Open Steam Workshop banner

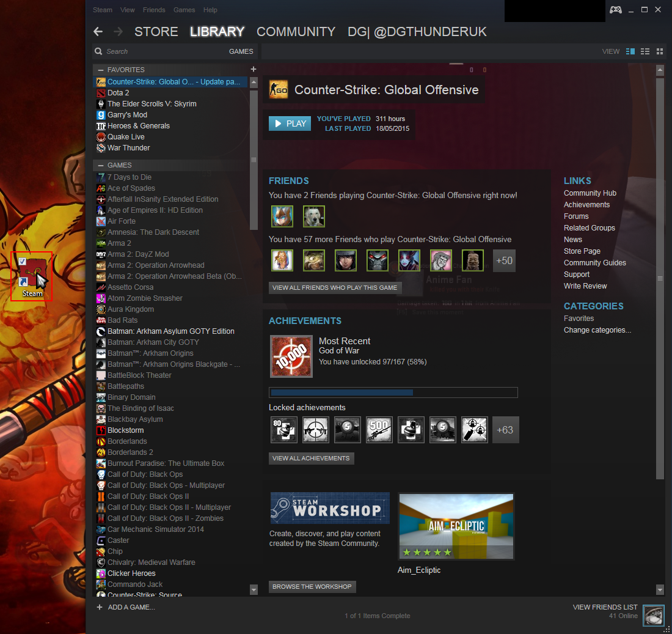point(330,508)
